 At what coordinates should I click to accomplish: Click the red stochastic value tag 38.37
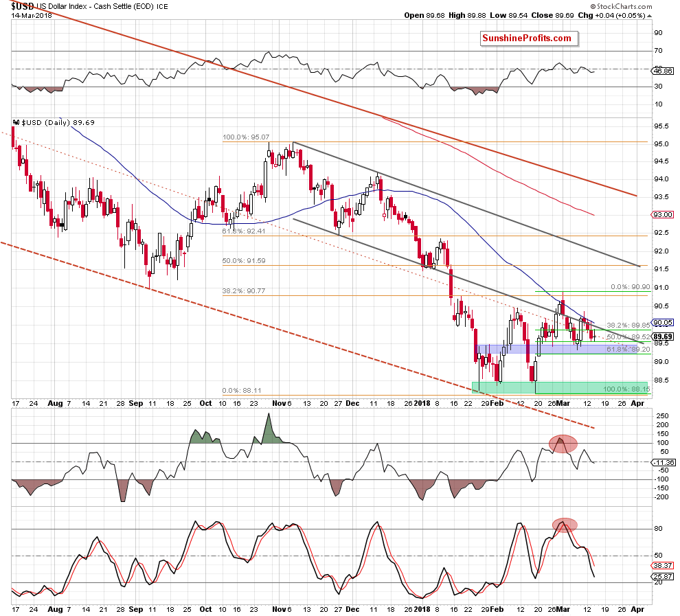(x=663, y=565)
